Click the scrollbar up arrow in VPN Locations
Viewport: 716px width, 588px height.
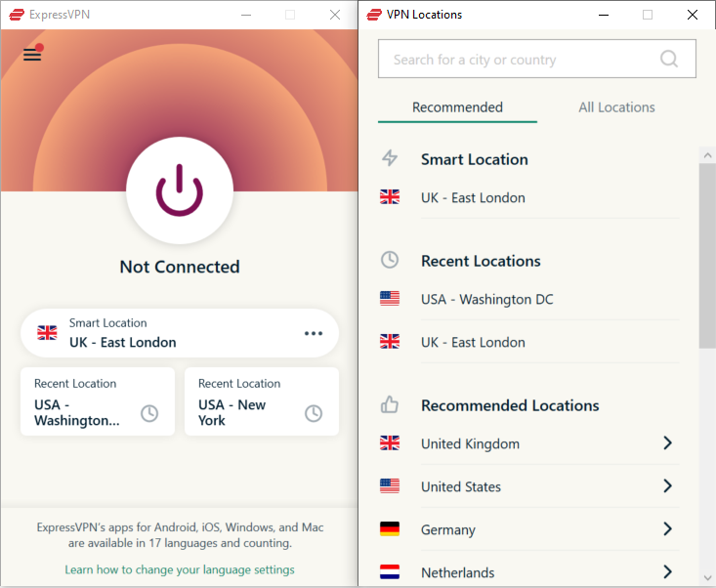[x=707, y=155]
